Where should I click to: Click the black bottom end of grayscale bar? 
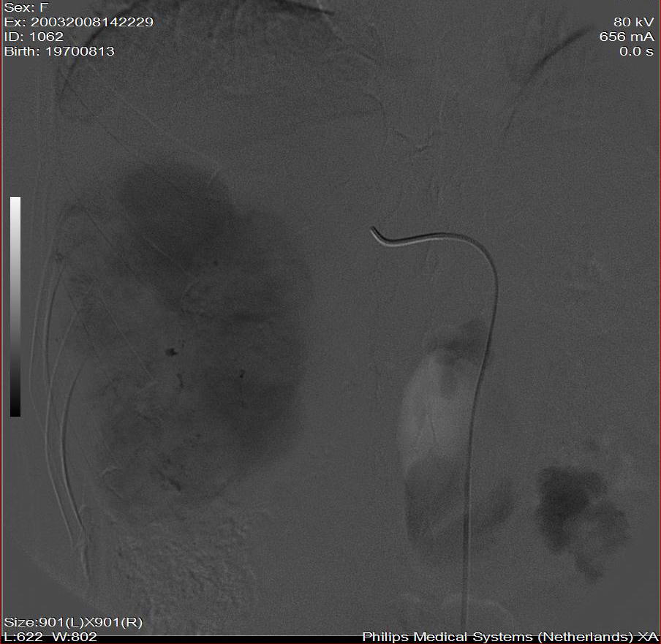click(x=15, y=411)
